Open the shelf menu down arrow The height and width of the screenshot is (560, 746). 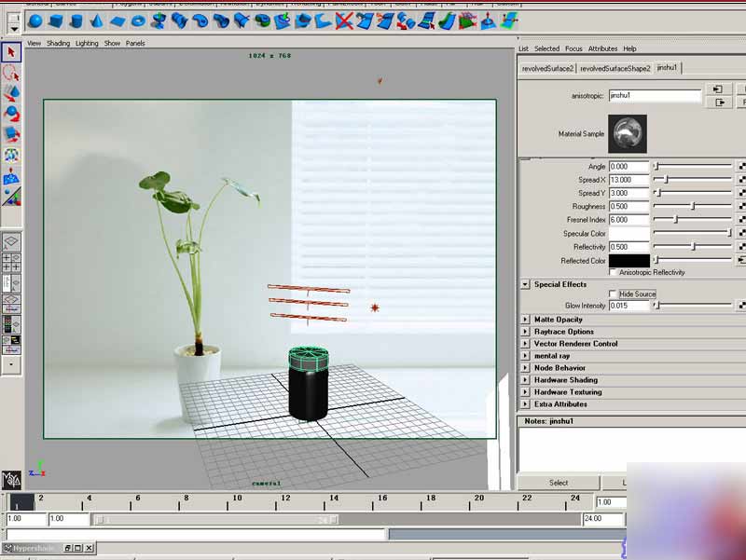pos(14,30)
